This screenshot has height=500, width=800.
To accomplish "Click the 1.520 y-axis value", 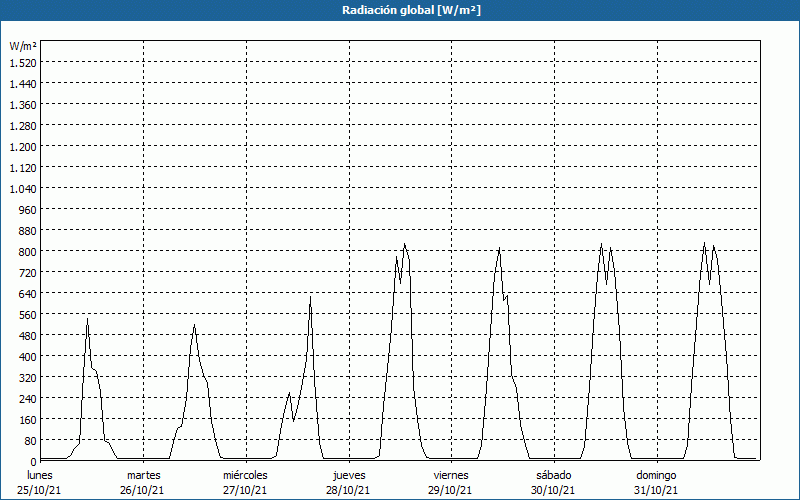I will tap(23, 62).
